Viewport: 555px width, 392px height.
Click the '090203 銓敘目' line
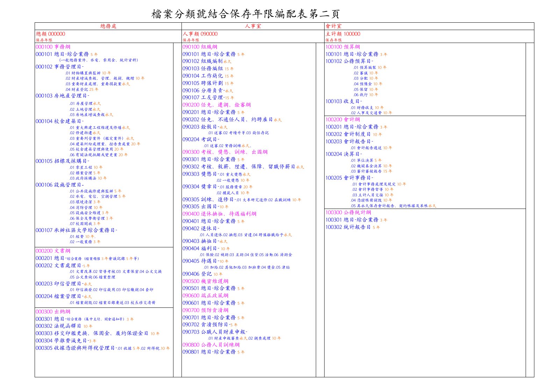(205, 127)
